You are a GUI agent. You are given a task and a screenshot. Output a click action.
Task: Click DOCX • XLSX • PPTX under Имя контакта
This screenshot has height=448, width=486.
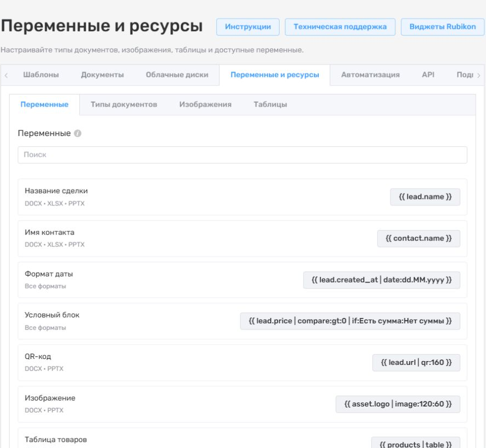[x=55, y=245]
